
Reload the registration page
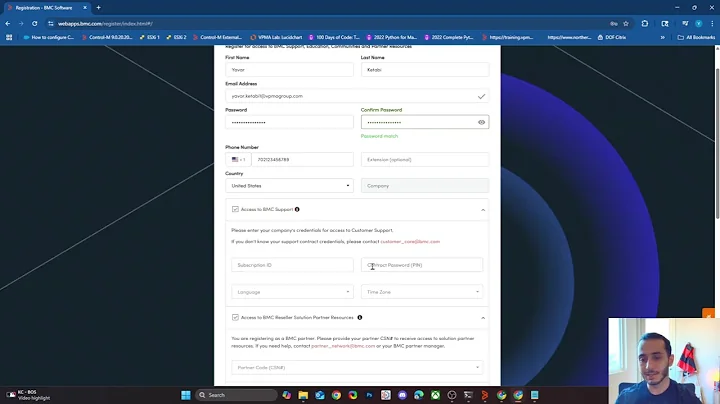[x=34, y=23]
